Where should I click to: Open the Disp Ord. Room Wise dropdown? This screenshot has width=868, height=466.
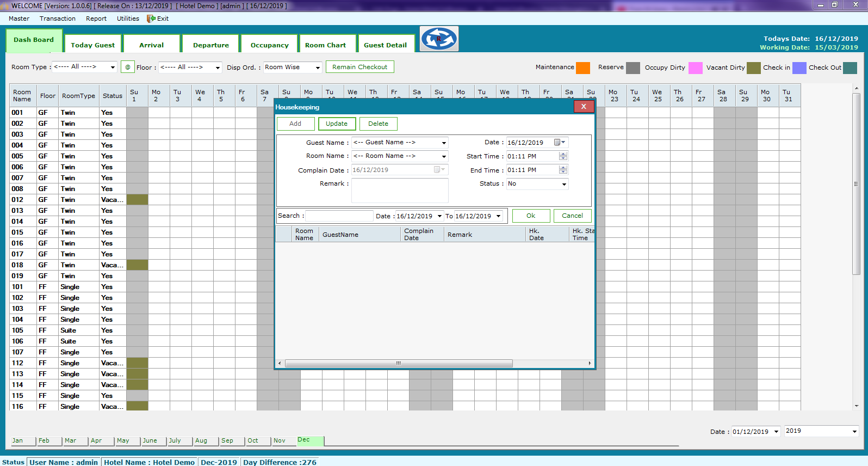click(318, 68)
